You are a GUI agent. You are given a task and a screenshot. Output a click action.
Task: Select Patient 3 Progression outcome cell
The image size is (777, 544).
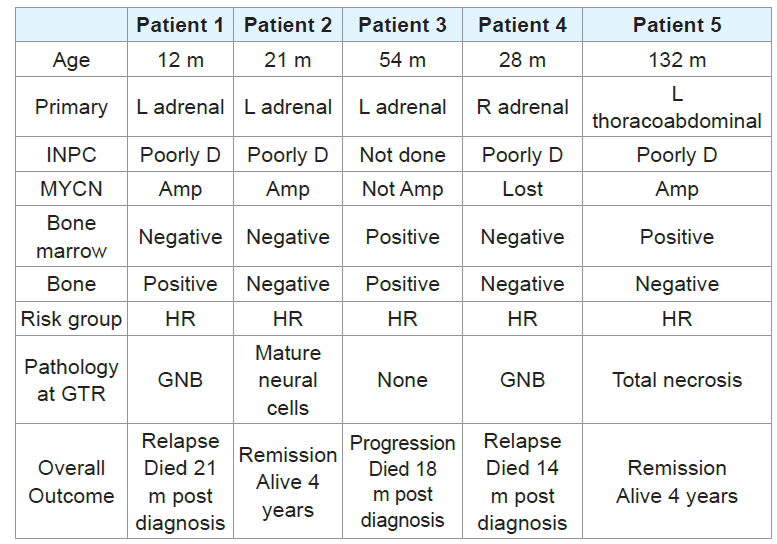click(402, 481)
